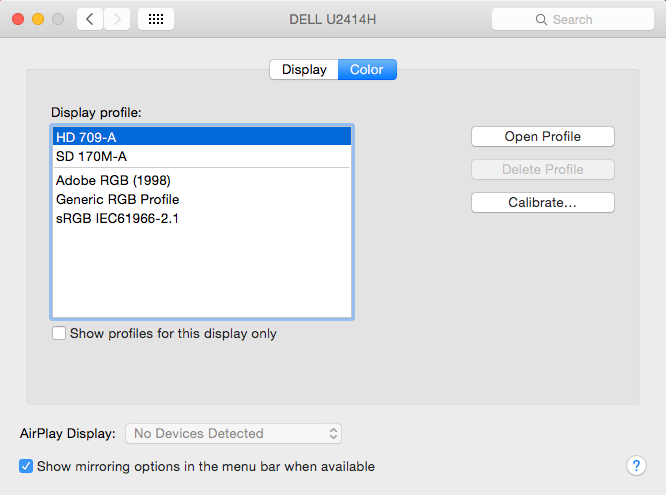Screen dimensions: 666x495
Task: Click the forward arrow navigation button
Action: coord(117,19)
